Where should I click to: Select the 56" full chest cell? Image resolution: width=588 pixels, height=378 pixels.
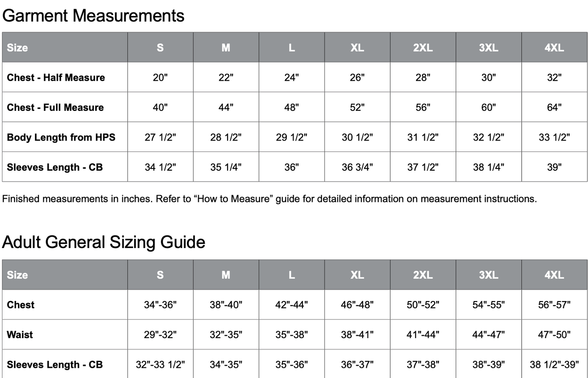423,108
